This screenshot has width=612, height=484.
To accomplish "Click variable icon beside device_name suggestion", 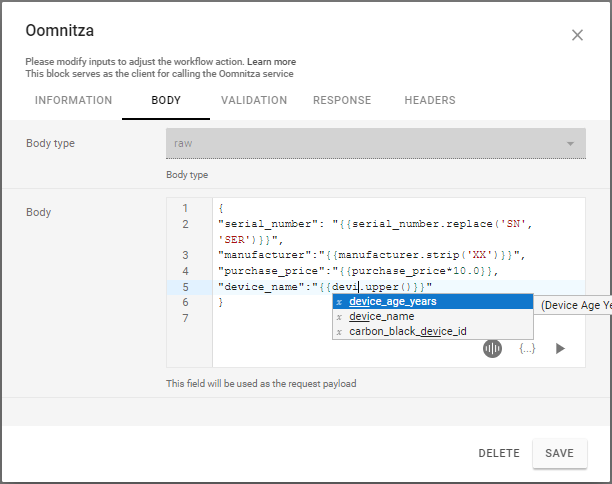I will pos(340,317).
